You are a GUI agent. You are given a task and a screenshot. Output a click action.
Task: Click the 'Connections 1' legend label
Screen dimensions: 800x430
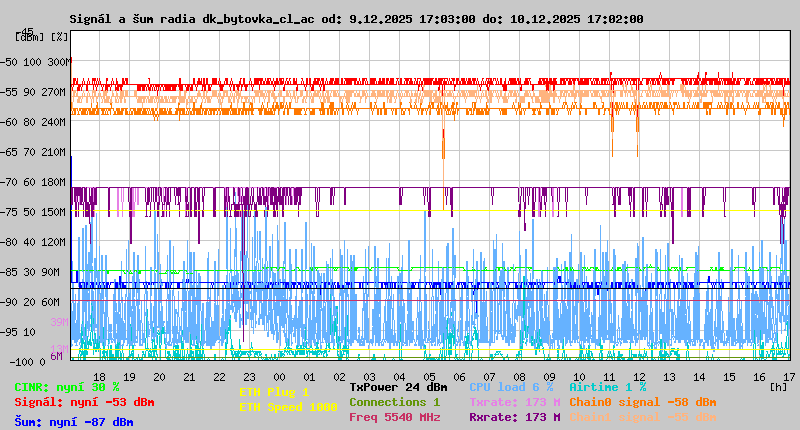[x=394, y=402]
